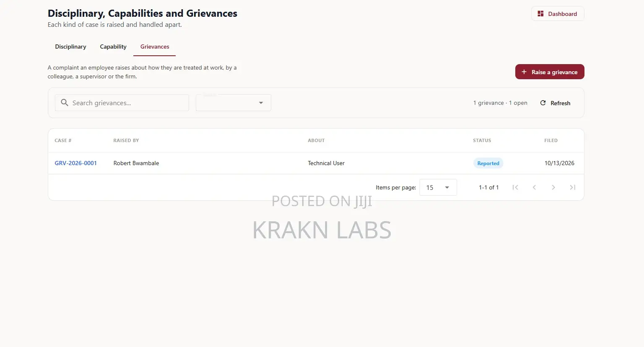Screen dimensions: 644x347
Task: Select the Grievances tab
Action: [155, 47]
